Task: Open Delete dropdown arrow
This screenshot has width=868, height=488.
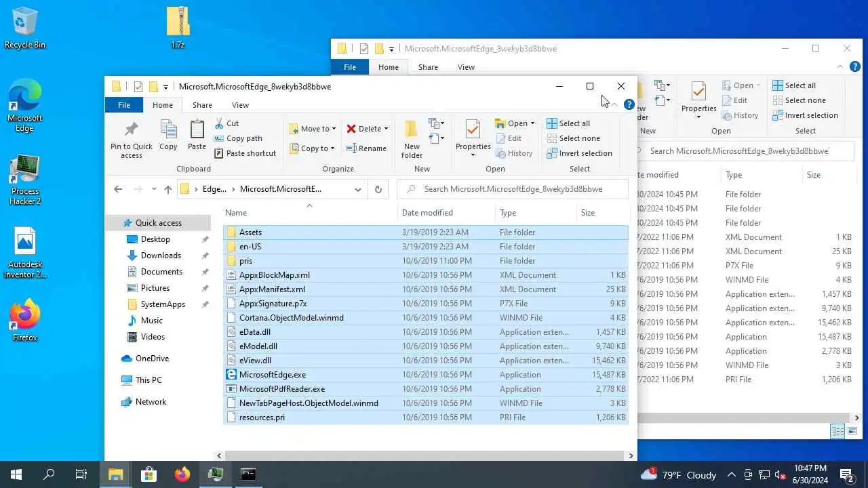Action: point(386,129)
